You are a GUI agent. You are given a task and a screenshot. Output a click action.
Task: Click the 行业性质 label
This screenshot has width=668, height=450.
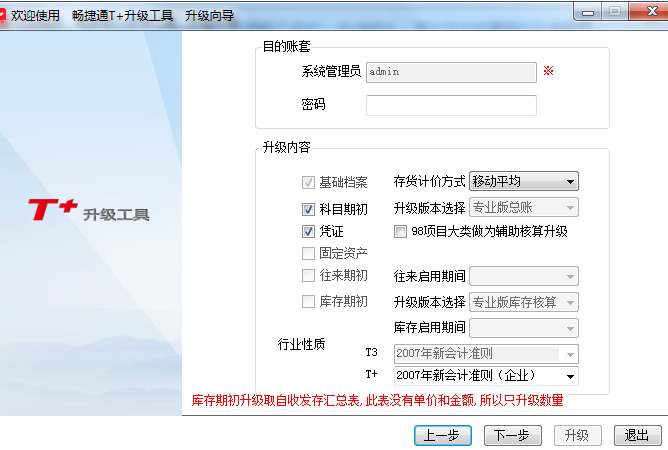301,344
